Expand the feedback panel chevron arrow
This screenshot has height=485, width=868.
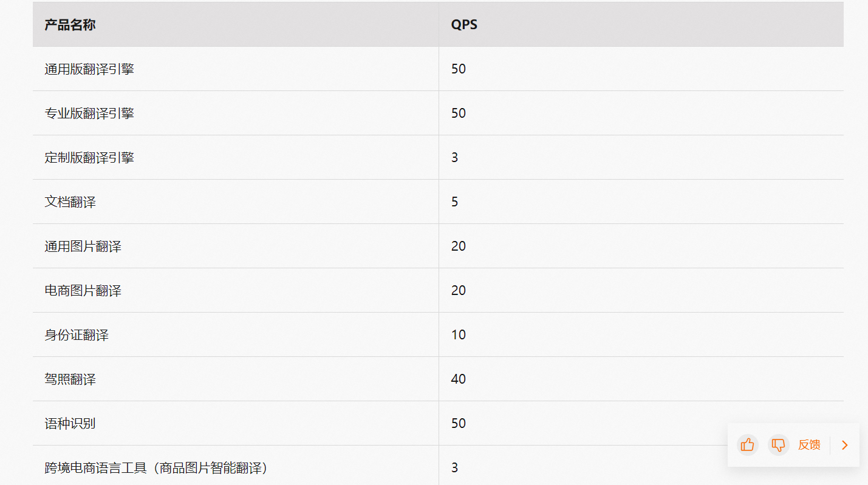tap(845, 445)
